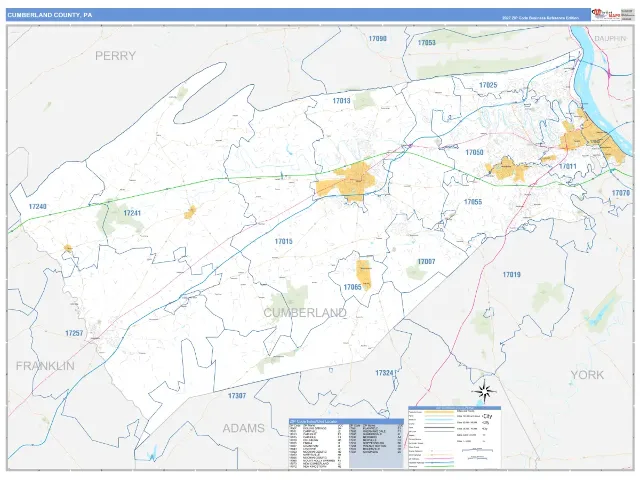Click ZIP code 17055 label
The image size is (640, 480).
473,202
